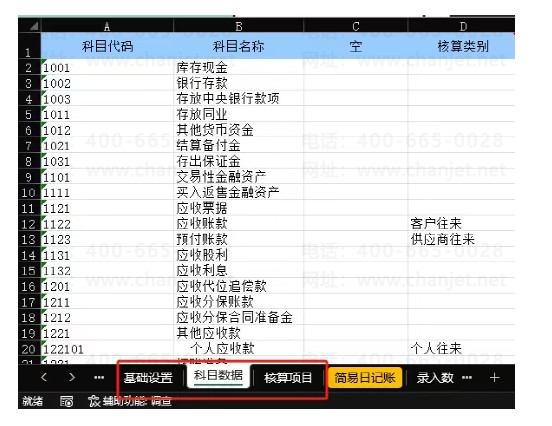Go to previous sheet with left arrow
This screenshot has width=552, height=426.
[x=44, y=377]
